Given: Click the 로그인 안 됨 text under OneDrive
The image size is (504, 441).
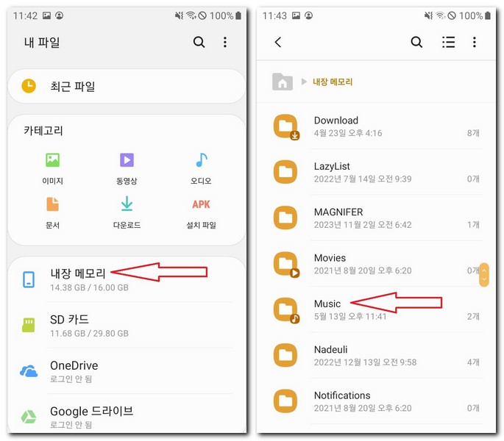Looking at the screenshot, I should click(71, 379).
